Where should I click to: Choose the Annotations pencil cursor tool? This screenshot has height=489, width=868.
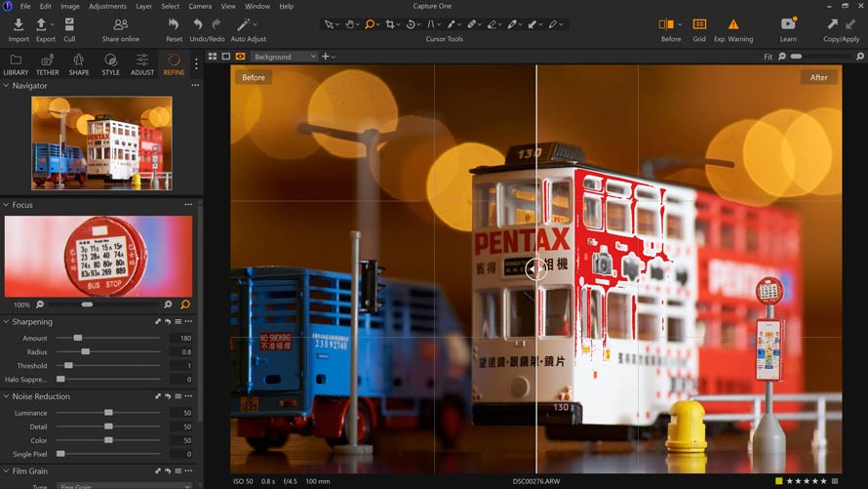tap(552, 24)
